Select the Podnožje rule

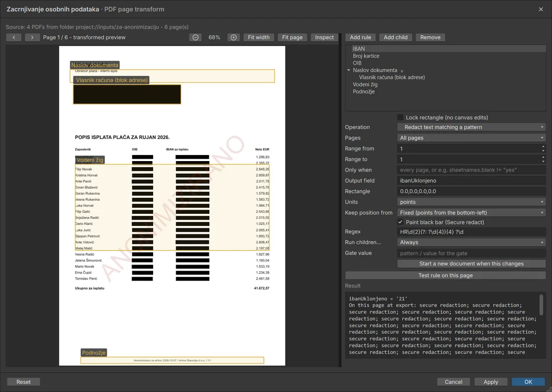[x=364, y=91]
